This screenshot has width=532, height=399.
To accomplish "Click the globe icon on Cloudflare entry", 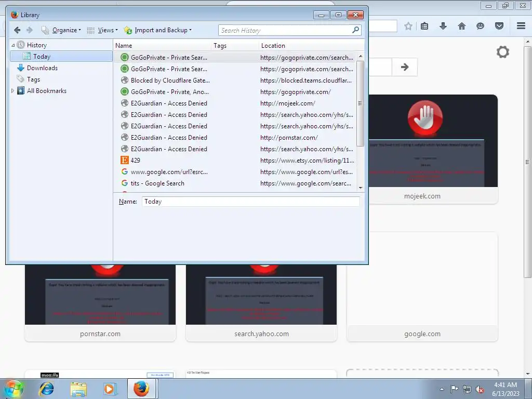I will [125, 81].
